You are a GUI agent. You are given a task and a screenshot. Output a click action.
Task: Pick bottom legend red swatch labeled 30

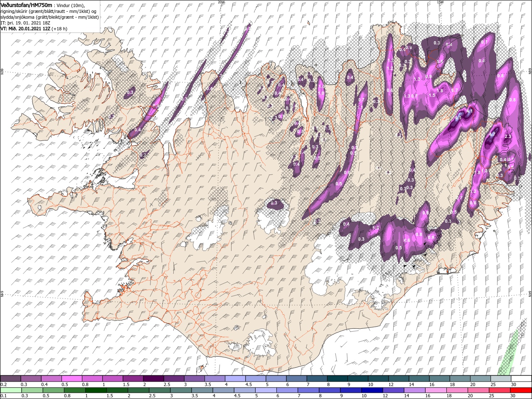(521, 390)
